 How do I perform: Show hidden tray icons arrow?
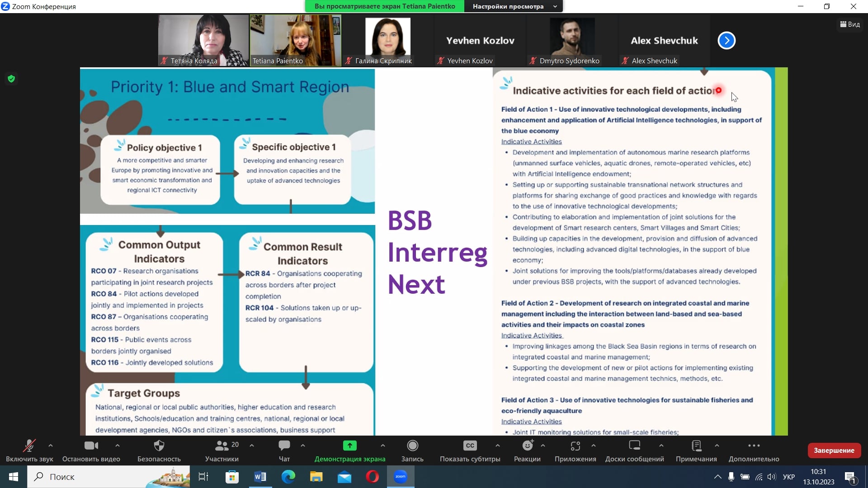click(717, 477)
